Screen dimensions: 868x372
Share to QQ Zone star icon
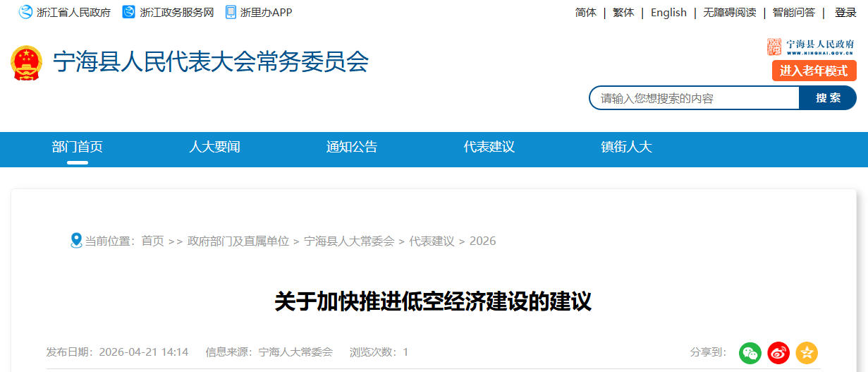click(x=807, y=353)
